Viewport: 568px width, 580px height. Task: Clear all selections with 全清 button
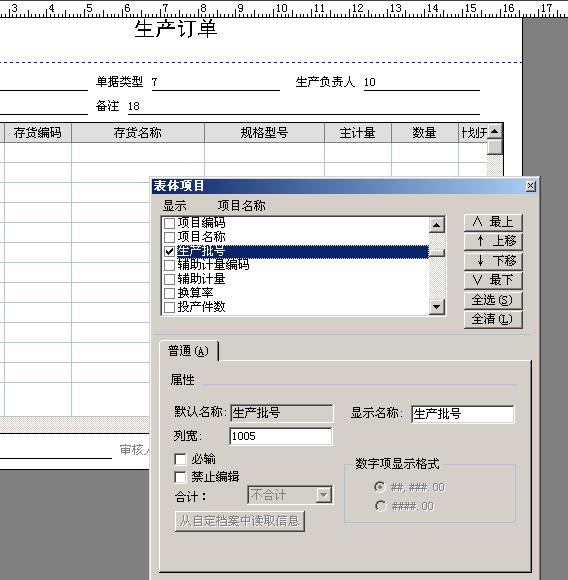(x=493, y=319)
